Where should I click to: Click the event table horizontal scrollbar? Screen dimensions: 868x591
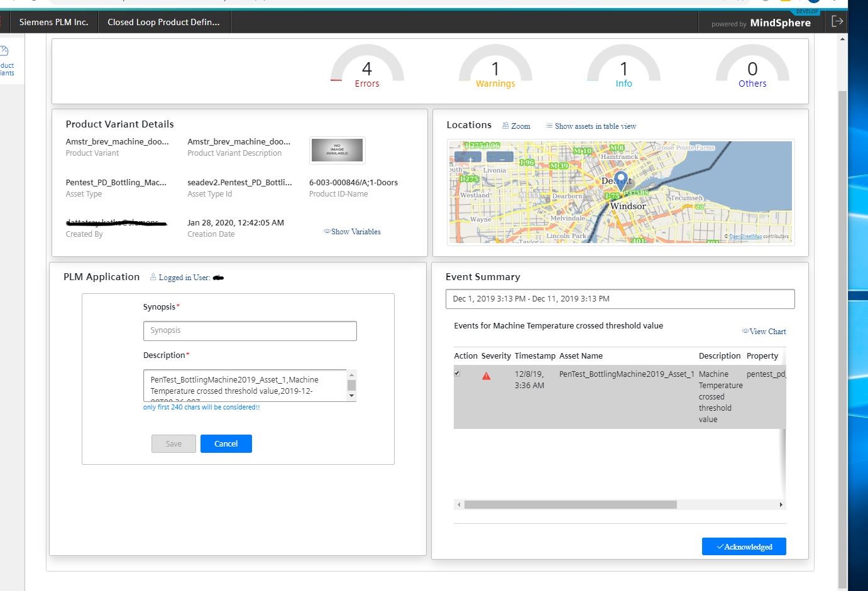570,505
